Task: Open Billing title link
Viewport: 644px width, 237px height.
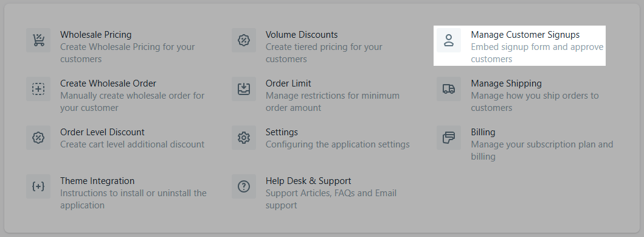Action: pos(483,132)
